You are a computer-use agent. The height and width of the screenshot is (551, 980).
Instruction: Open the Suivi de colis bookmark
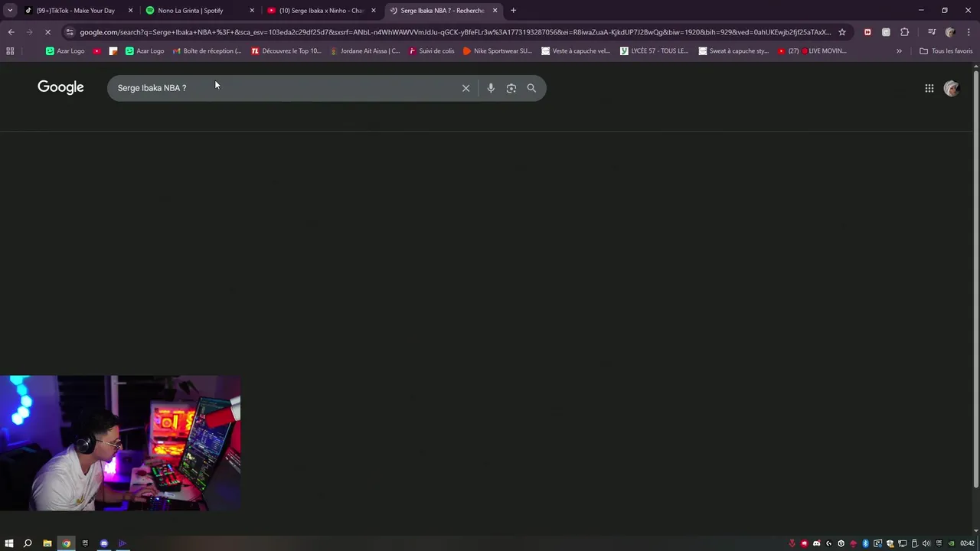[x=432, y=51]
